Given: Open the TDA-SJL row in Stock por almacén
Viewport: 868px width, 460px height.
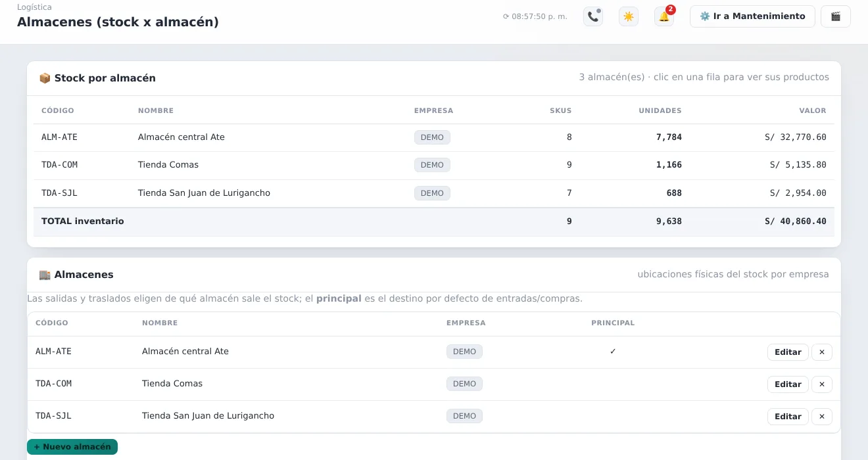Looking at the screenshot, I should (434, 193).
